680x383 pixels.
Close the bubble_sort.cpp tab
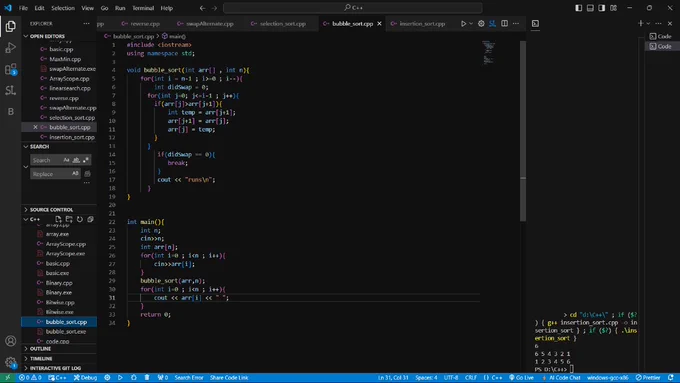(x=379, y=23)
